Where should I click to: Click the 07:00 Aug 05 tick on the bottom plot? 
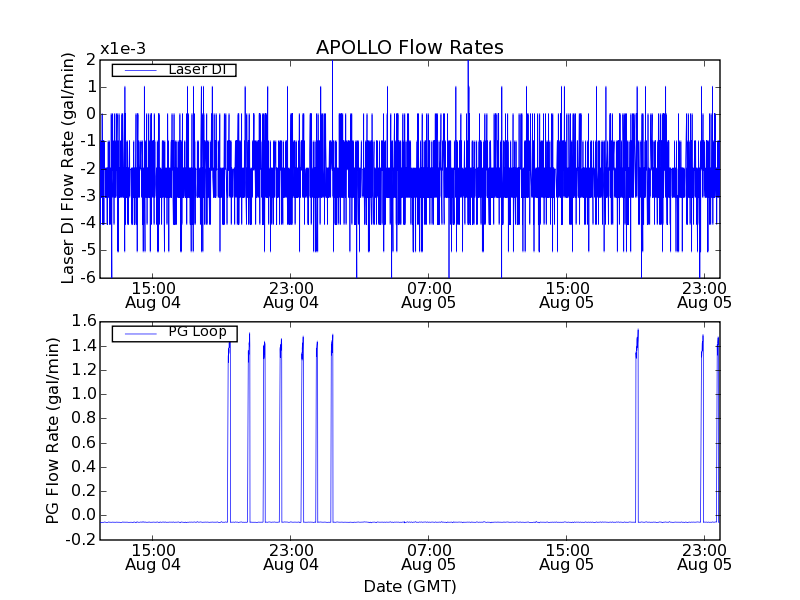click(428, 556)
